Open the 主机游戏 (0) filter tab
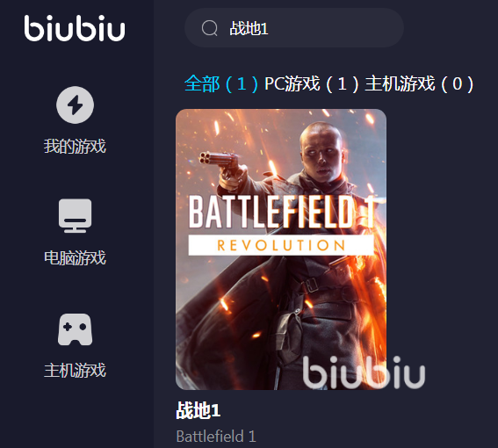The width and height of the screenshot is (498, 448). (419, 83)
